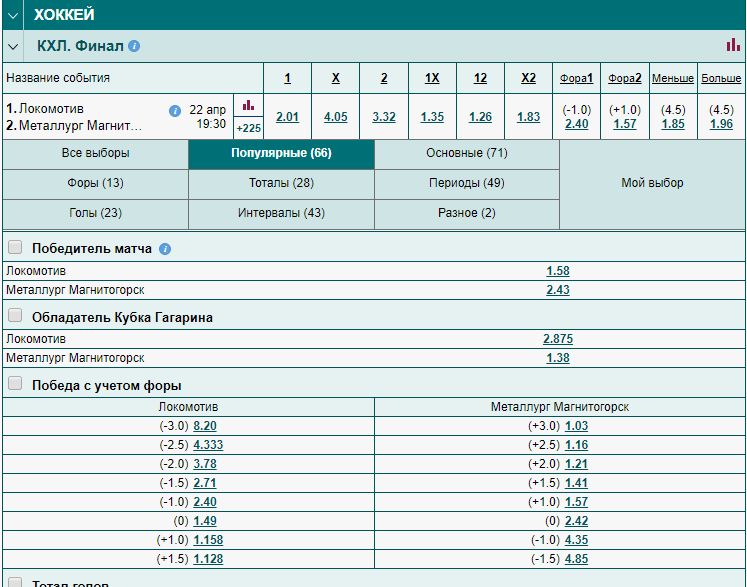Click column header 1
747x587 pixels.
coord(287,78)
